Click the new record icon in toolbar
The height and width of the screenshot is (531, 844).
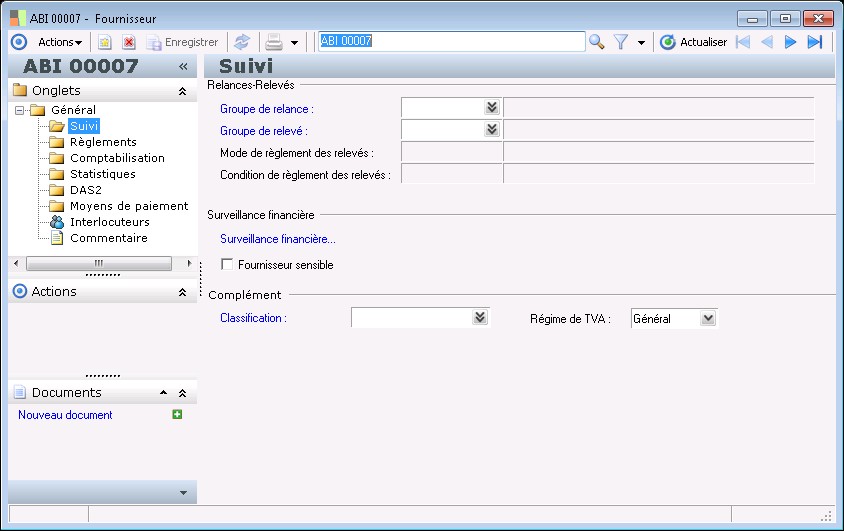point(104,42)
